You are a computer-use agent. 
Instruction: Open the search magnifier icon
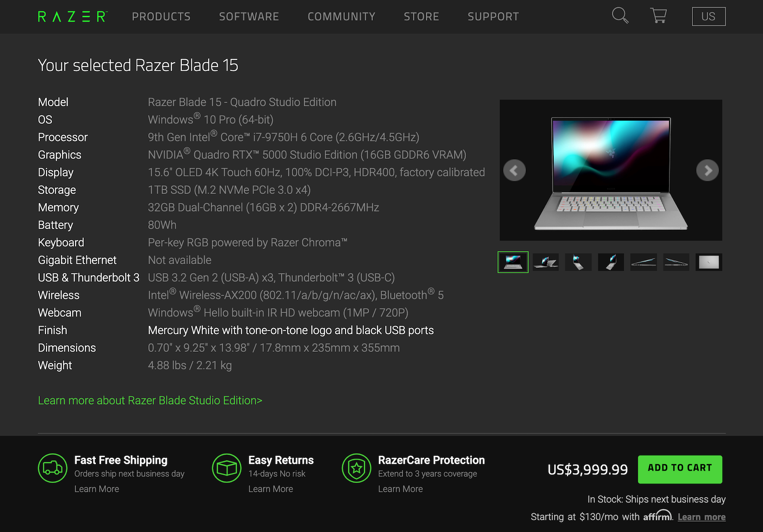coord(620,16)
